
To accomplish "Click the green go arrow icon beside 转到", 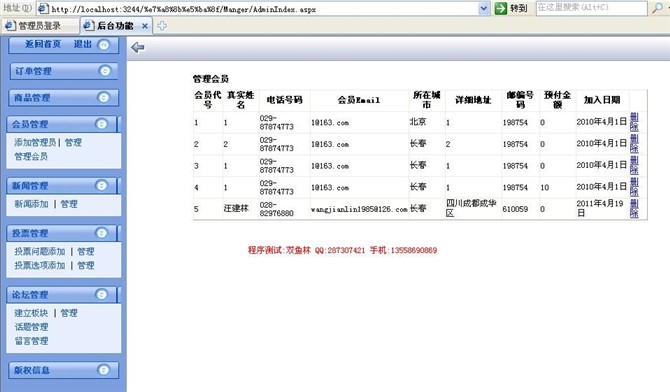I will 500,8.
